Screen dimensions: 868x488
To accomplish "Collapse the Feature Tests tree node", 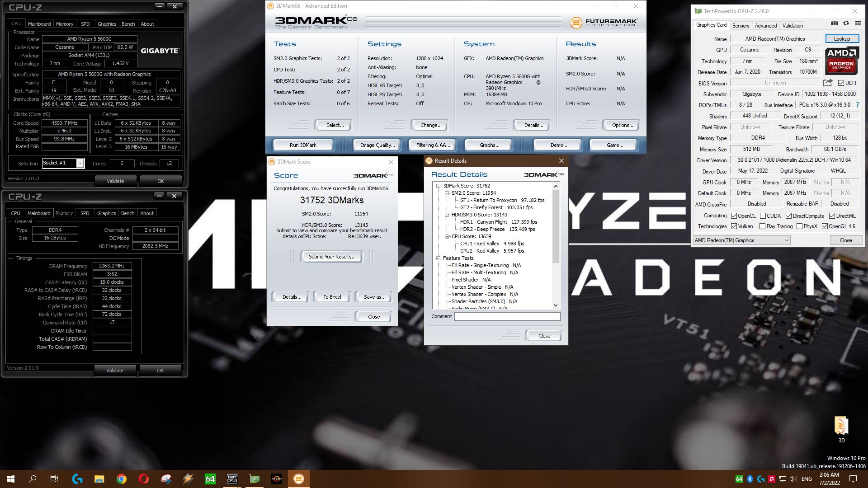I will 438,258.
